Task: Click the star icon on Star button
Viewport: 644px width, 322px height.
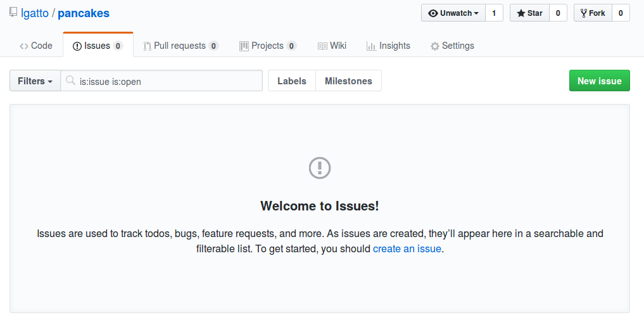Action: [521, 13]
